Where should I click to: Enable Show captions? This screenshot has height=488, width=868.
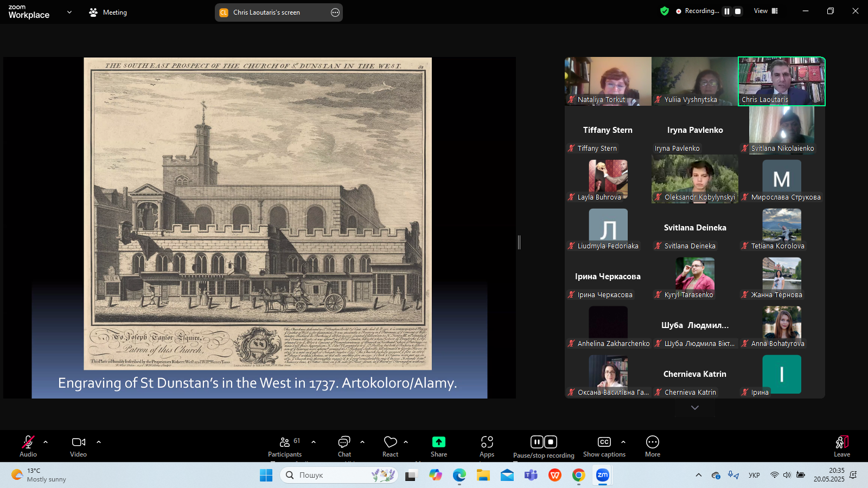point(604,446)
